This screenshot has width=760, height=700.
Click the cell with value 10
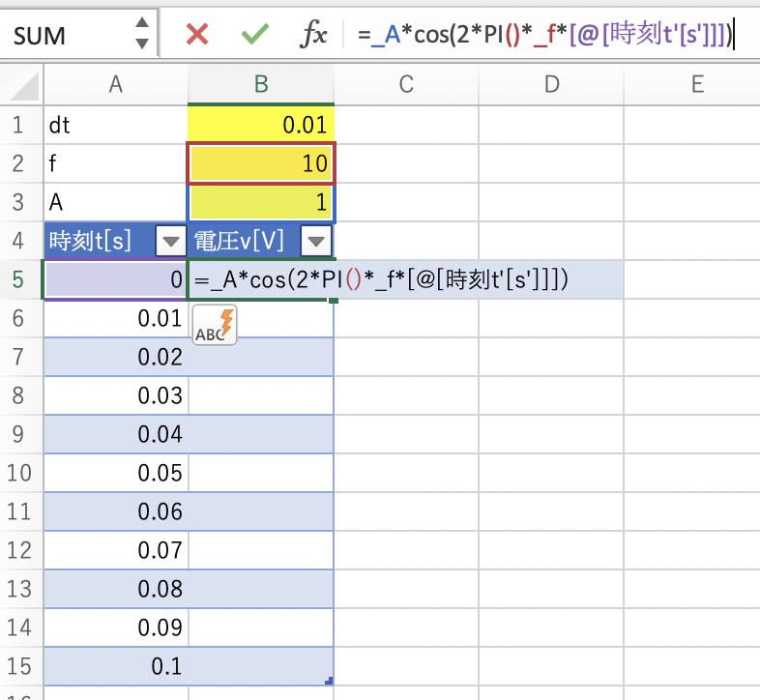(x=261, y=163)
